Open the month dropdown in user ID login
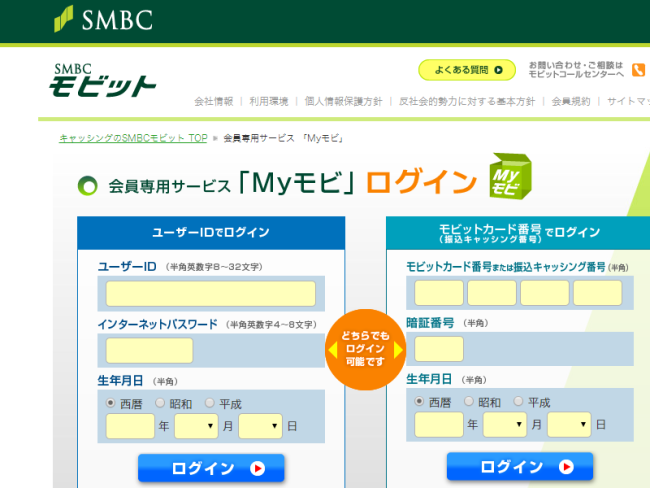This screenshot has width=650, height=488. [196, 426]
